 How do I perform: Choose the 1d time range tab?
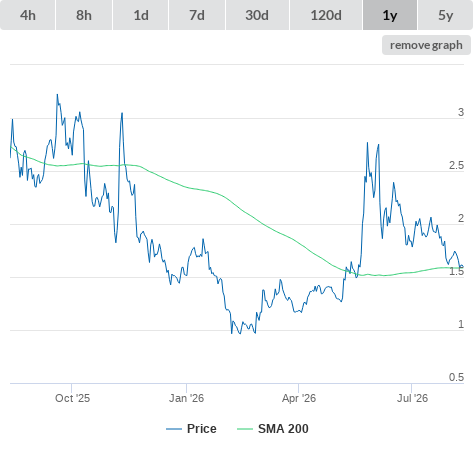coord(141,15)
